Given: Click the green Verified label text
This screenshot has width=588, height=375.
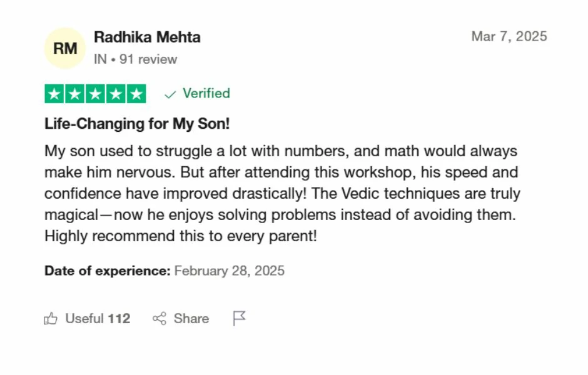Looking at the screenshot, I should (x=206, y=94).
